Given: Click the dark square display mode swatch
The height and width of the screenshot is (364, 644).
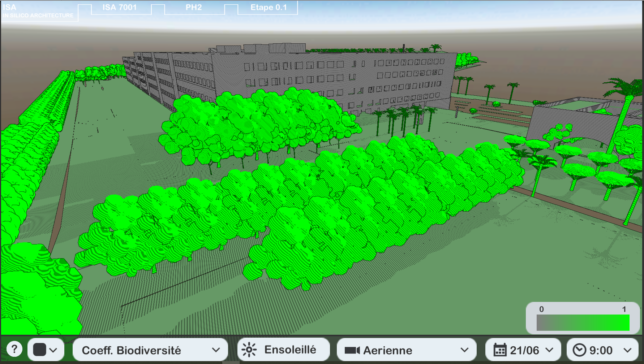Looking at the screenshot, I should (x=39, y=350).
